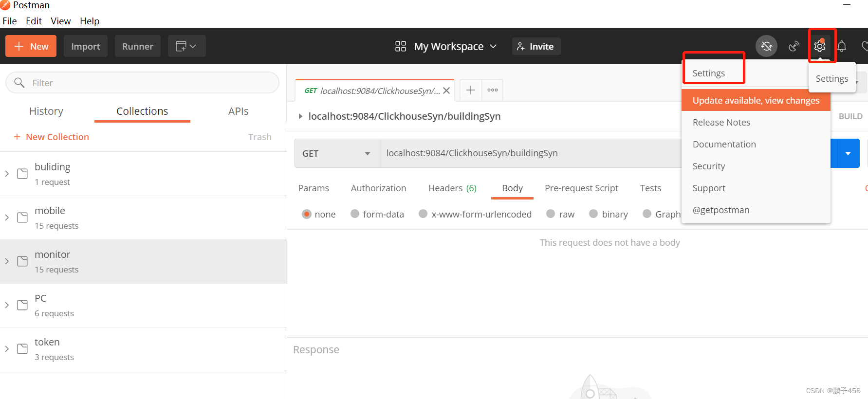Viewport: 868px width, 399px height.
Task: Expand the PC collection
Action: 7,305
